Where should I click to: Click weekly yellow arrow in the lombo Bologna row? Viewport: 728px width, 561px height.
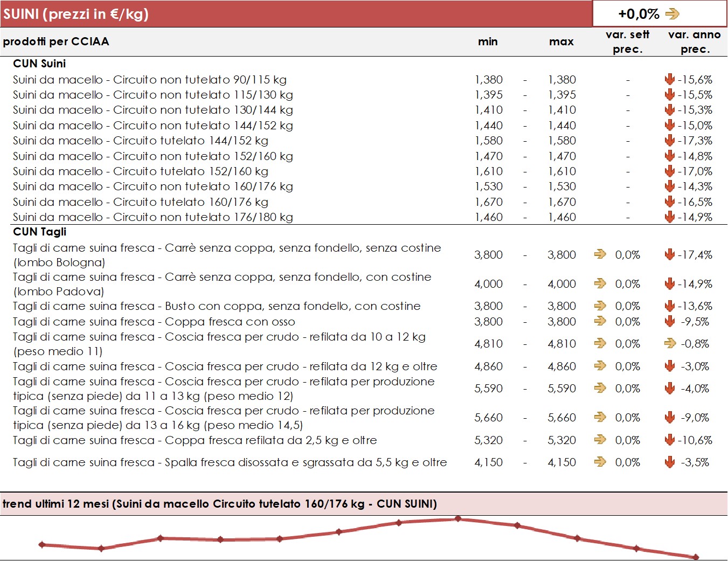pos(600,254)
